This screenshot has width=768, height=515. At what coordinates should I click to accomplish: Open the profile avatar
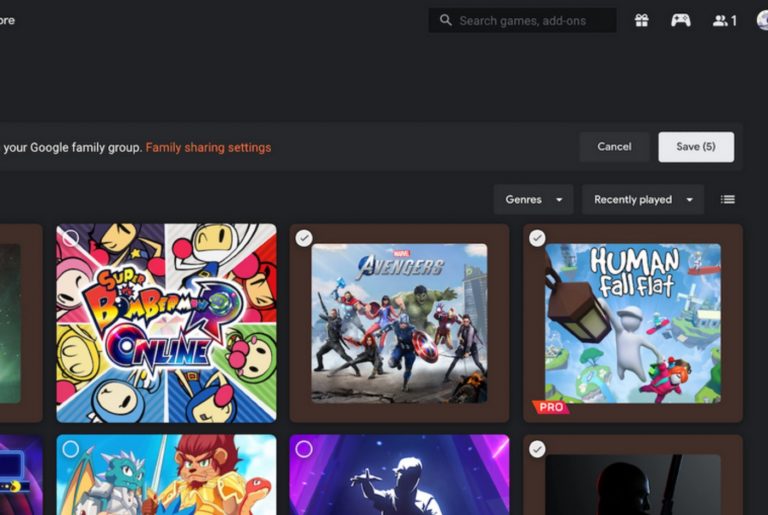(763, 21)
